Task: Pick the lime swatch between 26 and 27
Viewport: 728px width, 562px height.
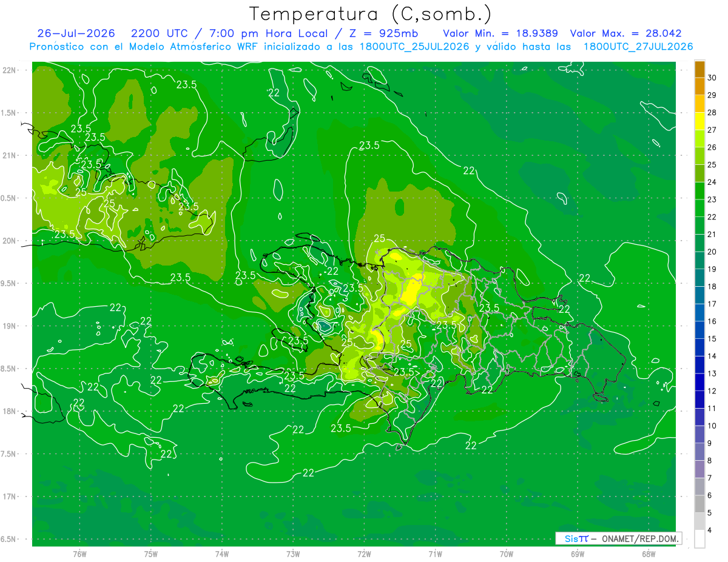Action: (699, 139)
